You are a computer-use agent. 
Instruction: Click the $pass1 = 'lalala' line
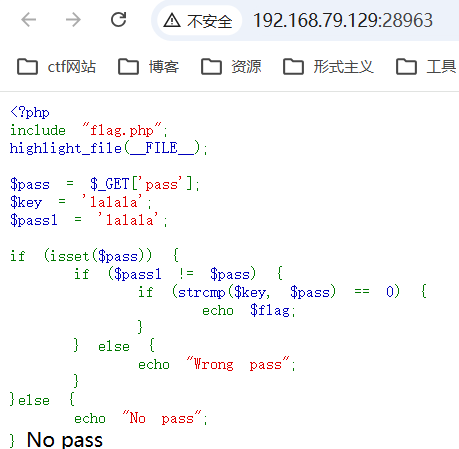(89, 220)
